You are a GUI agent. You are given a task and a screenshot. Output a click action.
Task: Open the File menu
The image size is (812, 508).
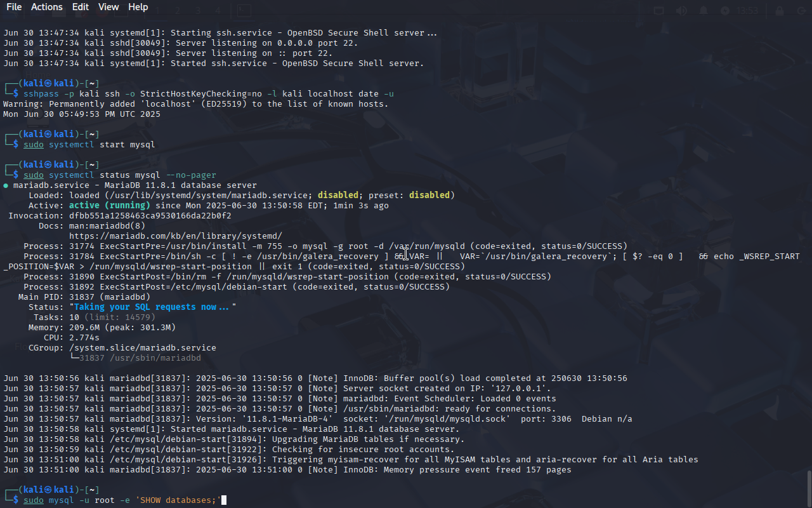click(x=14, y=7)
